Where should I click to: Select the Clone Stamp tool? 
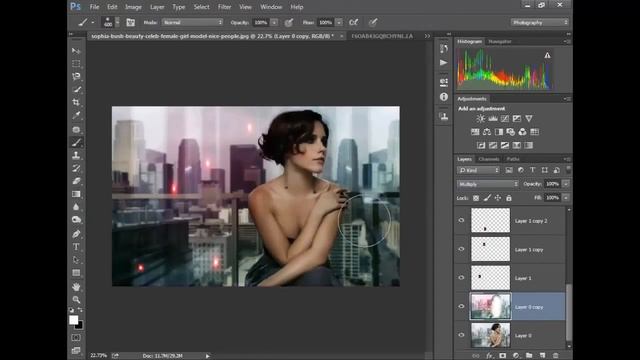76,155
